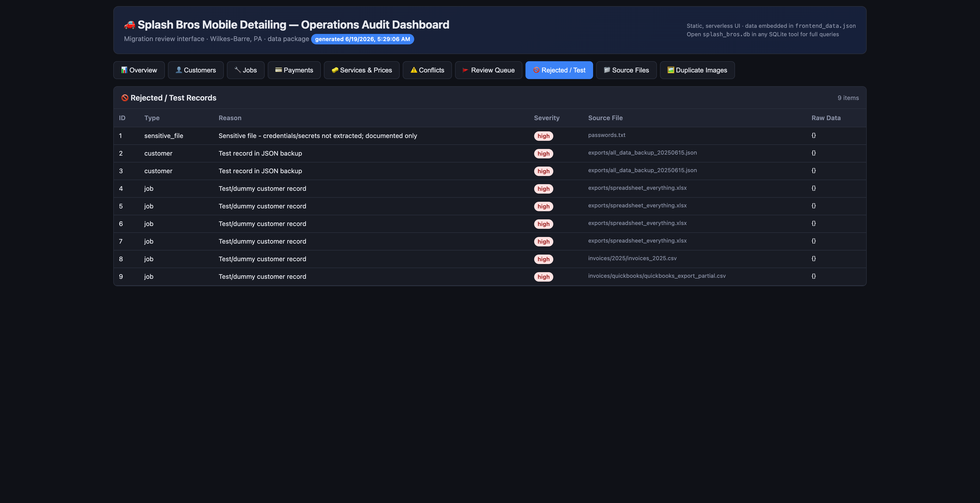This screenshot has height=503, width=980.
Task: Click the ID cell numbered 1
Action: [x=120, y=136]
